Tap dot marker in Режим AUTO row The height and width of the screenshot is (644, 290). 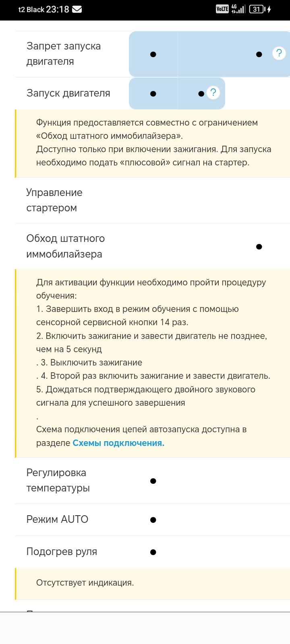[153, 520]
